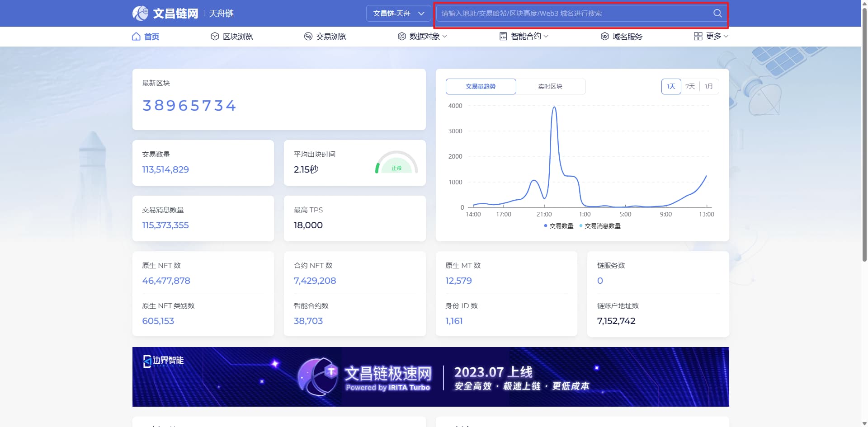The width and height of the screenshot is (868, 427).
Task: Click the 平均出块时间 value 2.15秒
Action: pyautogui.click(x=306, y=169)
